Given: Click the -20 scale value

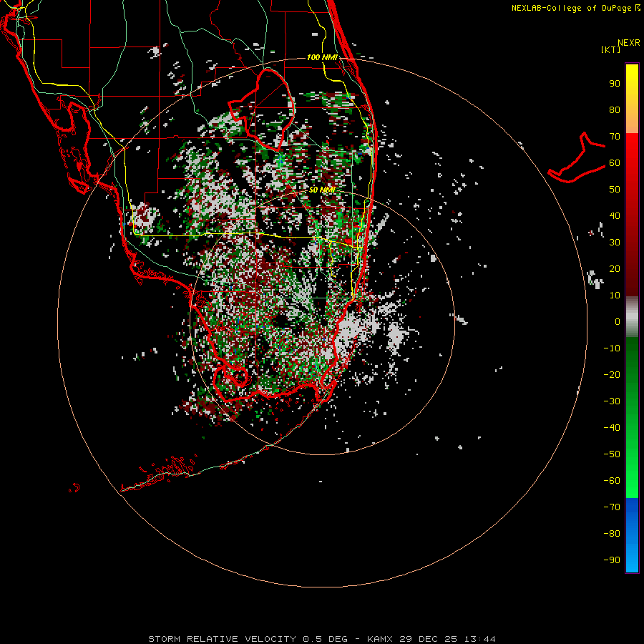Looking at the screenshot, I should tap(612, 375).
